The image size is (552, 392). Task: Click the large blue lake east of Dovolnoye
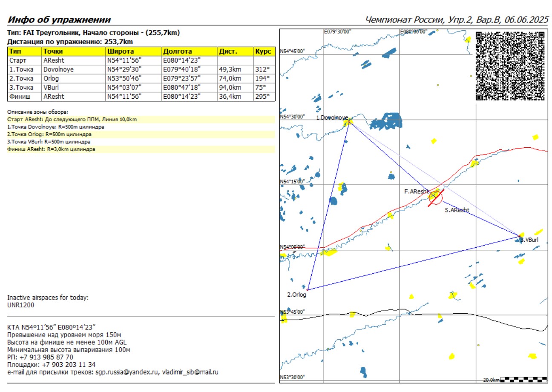pos(386,122)
